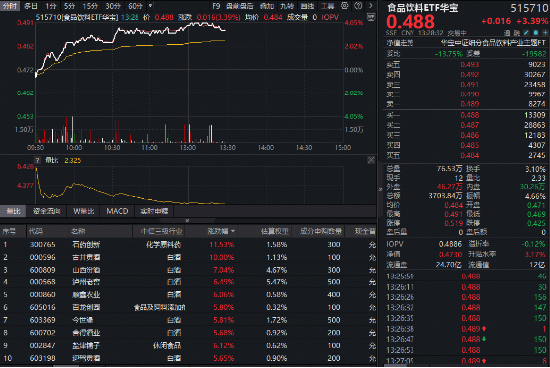Click the 估算权重 column header
550x368 pixels.
(275, 231)
